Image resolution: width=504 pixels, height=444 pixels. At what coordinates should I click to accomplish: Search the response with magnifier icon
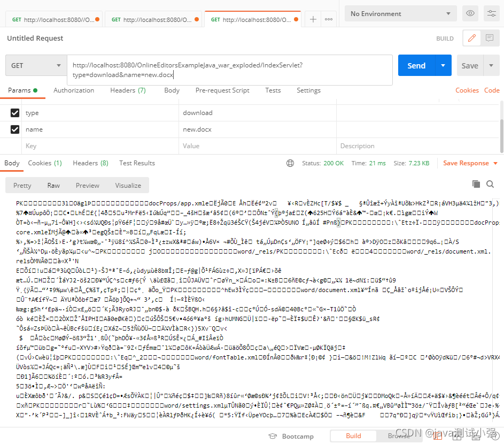(x=490, y=184)
